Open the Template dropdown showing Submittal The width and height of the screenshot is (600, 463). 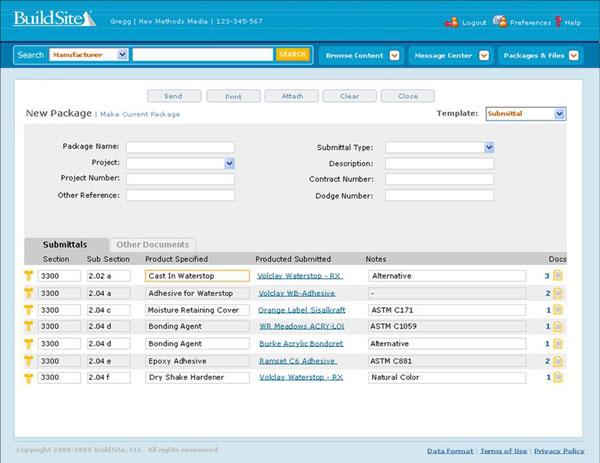(526, 114)
